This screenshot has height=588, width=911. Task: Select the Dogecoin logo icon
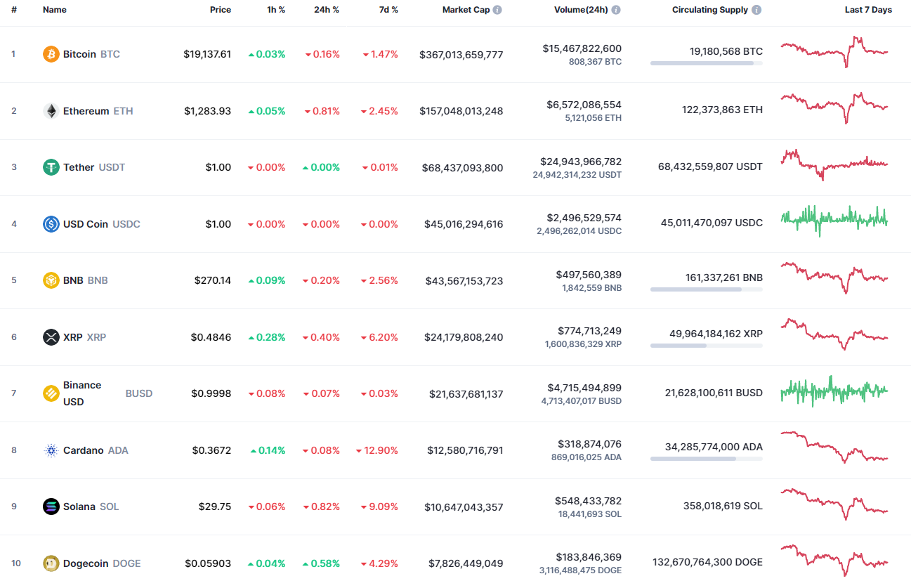pos(51,563)
